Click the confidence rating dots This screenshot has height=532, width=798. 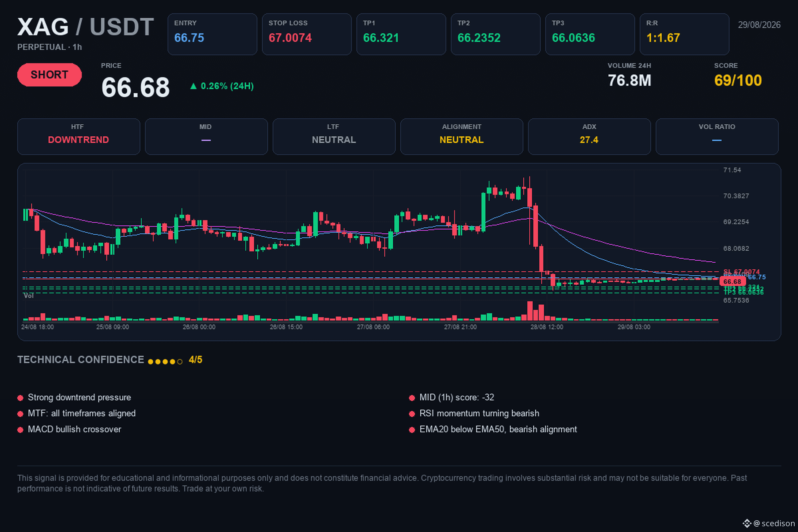pos(165,362)
